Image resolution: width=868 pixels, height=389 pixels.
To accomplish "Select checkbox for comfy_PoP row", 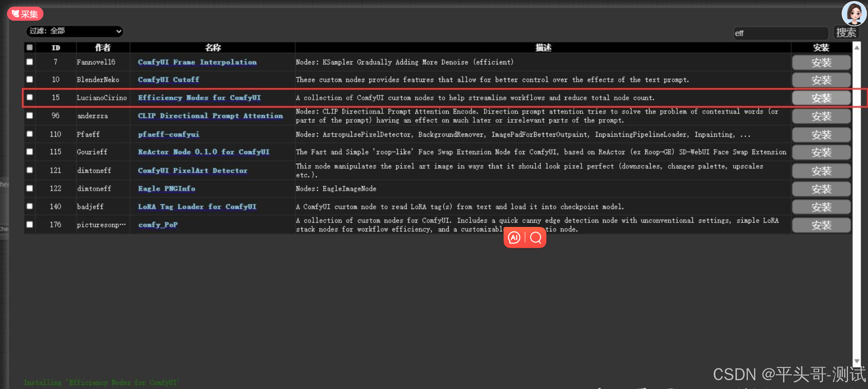I will [30, 224].
